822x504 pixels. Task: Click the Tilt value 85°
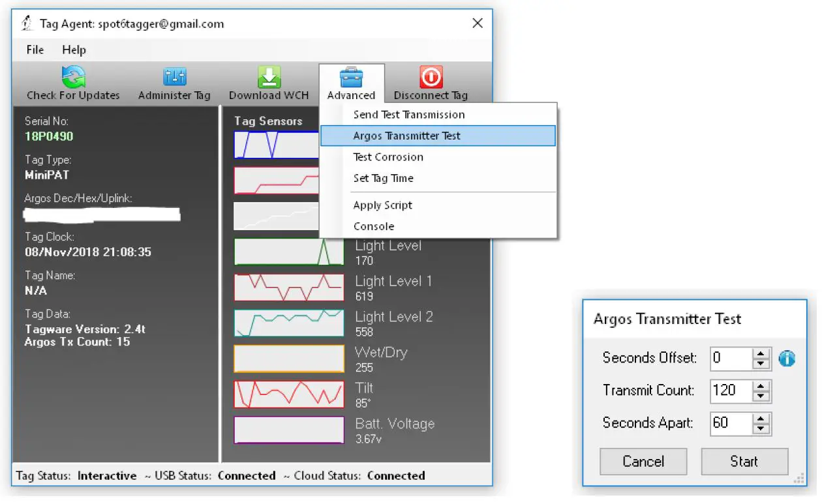363,404
